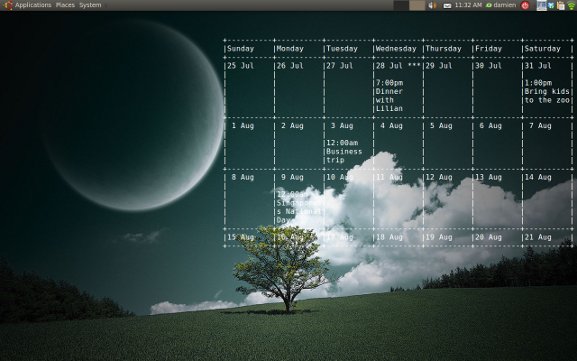The height and width of the screenshot is (361, 577).
Task: Click the Thursday column header
Action: (x=443, y=49)
